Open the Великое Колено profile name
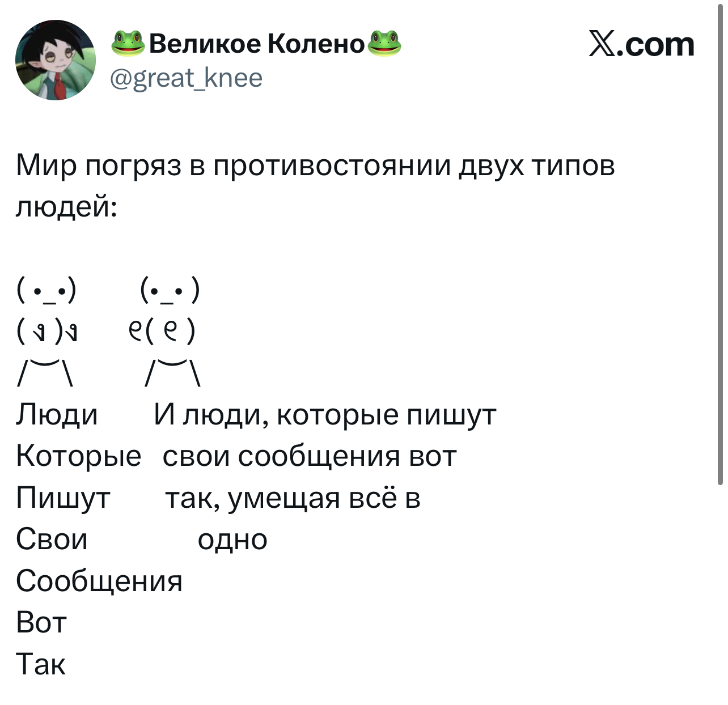Screen dimensions: 728x705 click(x=257, y=44)
